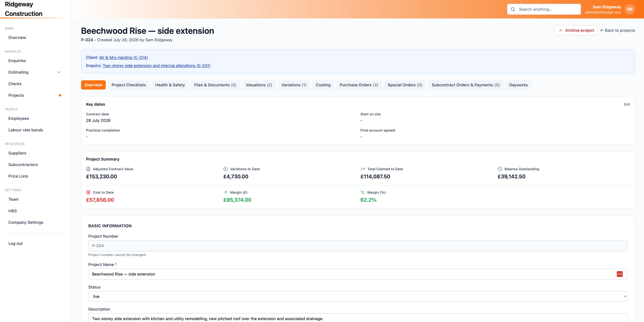Click the back arrow icon beside Back to projects

coord(602,30)
